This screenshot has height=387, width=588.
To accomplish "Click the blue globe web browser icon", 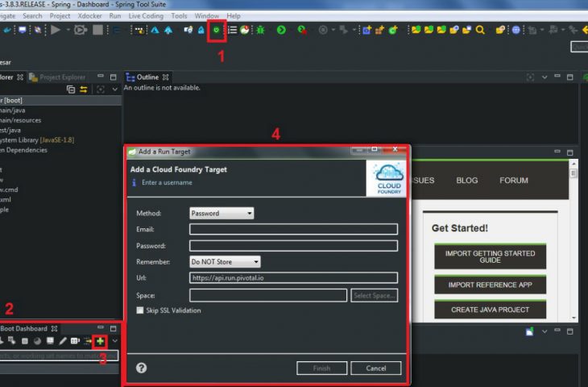I will [x=516, y=30].
